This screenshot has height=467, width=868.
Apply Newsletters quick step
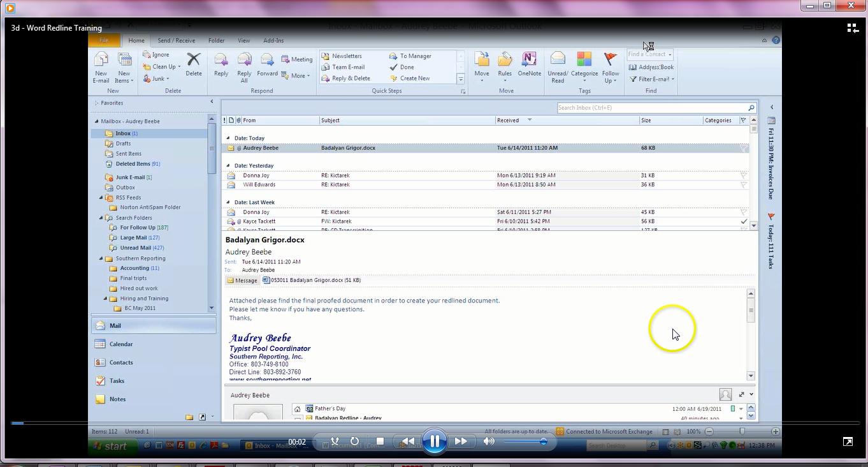342,56
